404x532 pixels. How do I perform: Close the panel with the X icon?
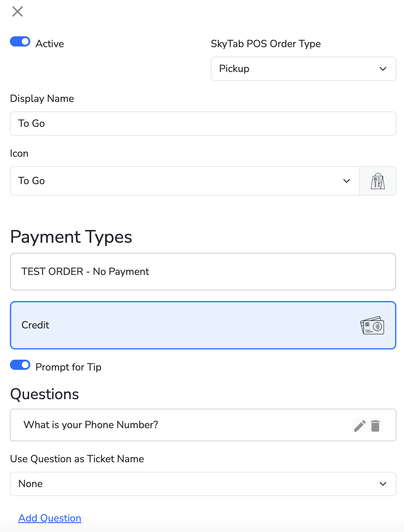18,11
